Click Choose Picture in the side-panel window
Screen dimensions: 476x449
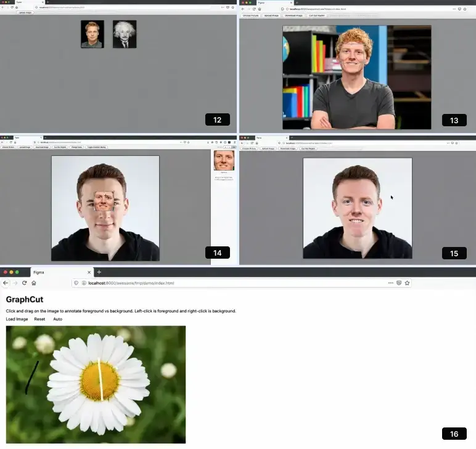pyautogui.click(x=8, y=147)
